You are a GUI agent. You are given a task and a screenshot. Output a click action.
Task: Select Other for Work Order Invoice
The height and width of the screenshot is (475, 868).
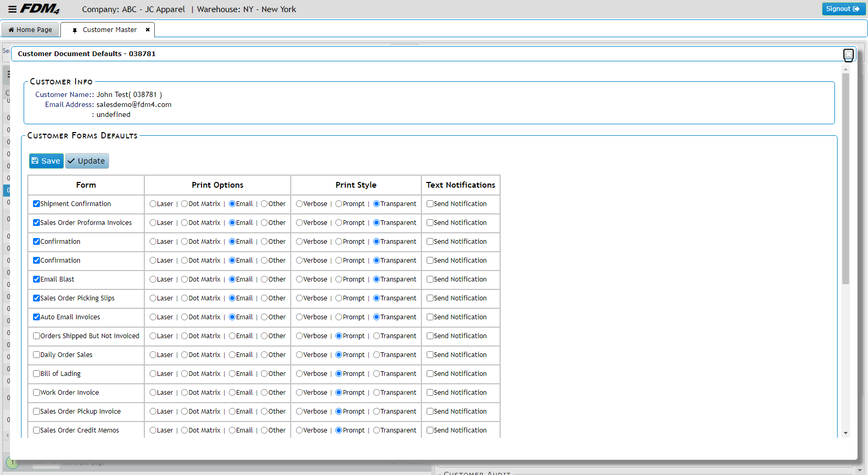[x=264, y=393]
